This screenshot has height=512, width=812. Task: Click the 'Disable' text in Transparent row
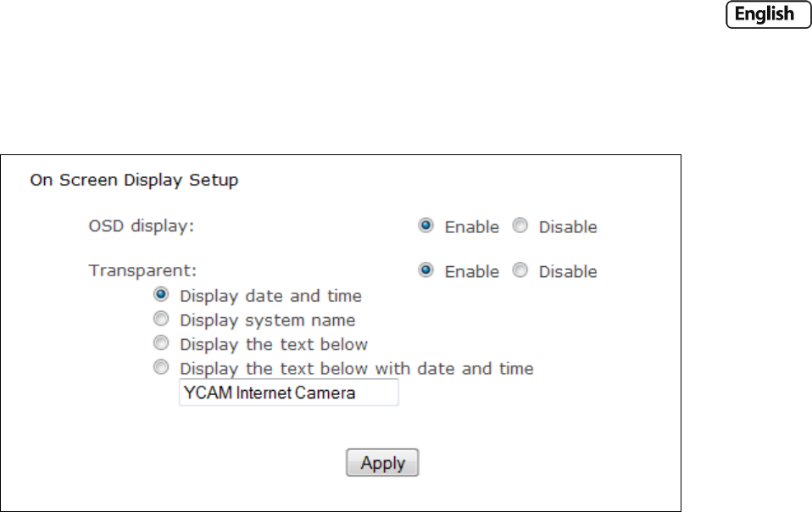(x=568, y=271)
